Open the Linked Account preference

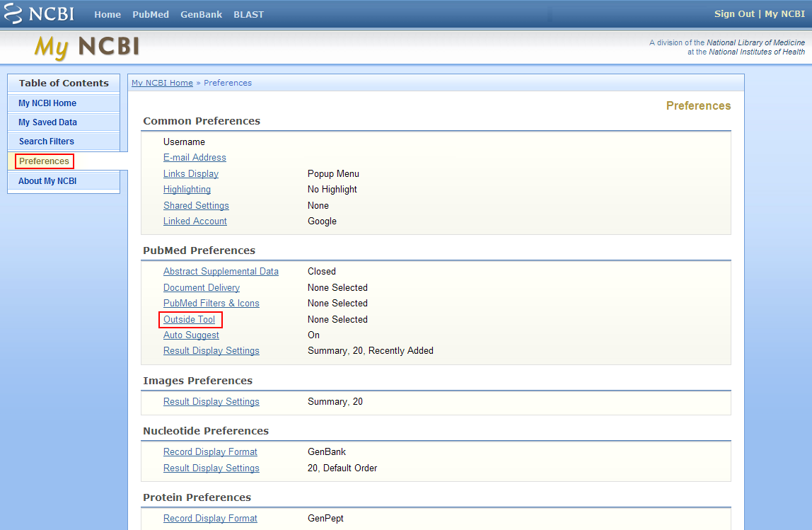pos(195,221)
